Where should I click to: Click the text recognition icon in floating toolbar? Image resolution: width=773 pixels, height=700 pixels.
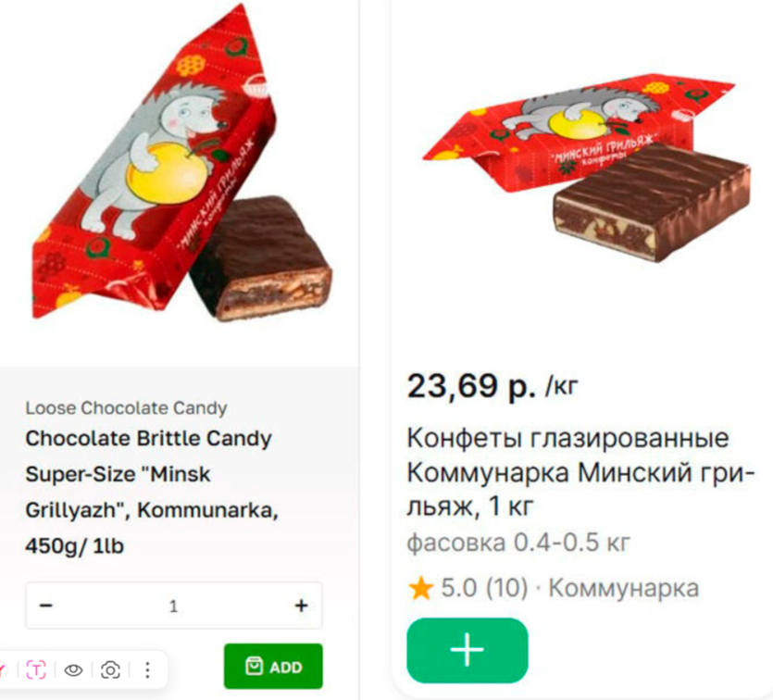(x=35, y=670)
